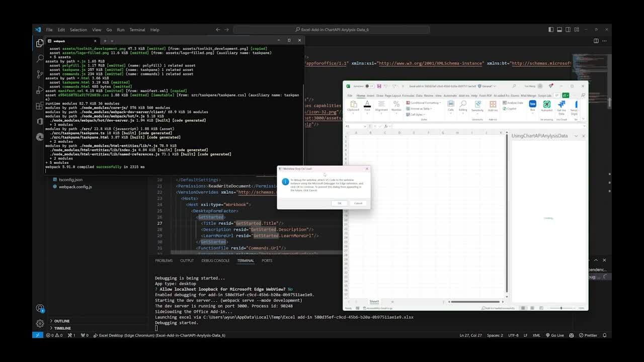The image size is (644, 362).
Task: Click Go Live in the status bar
Action: coord(554,335)
